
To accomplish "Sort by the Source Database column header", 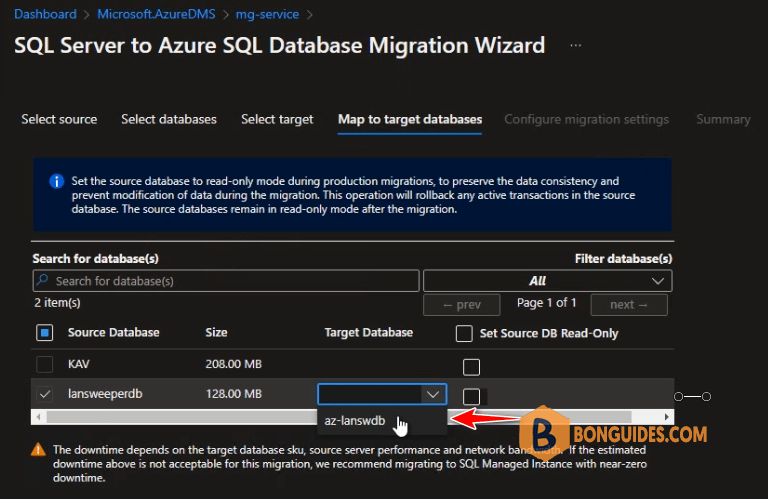I will [x=114, y=333].
